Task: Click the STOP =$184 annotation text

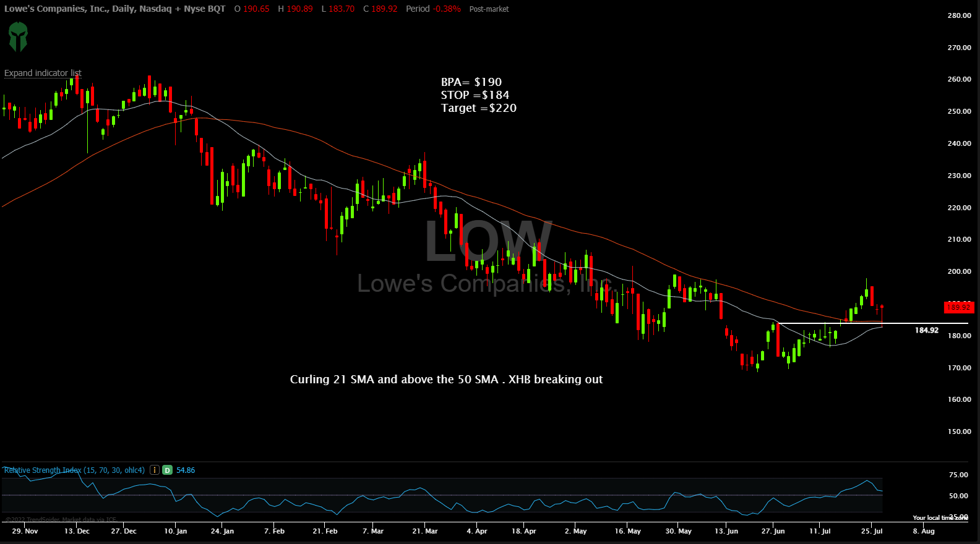Action: pyautogui.click(x=475, y=95)
